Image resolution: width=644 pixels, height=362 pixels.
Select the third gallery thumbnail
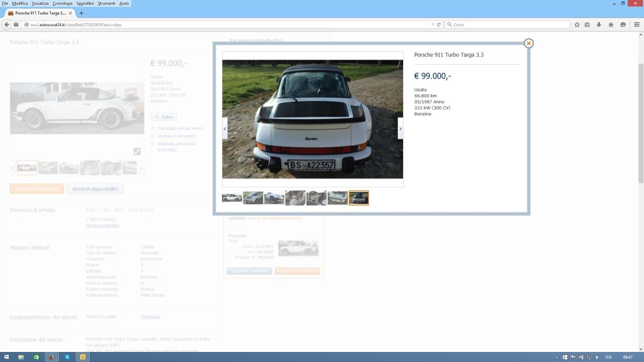tap(274, 198)
